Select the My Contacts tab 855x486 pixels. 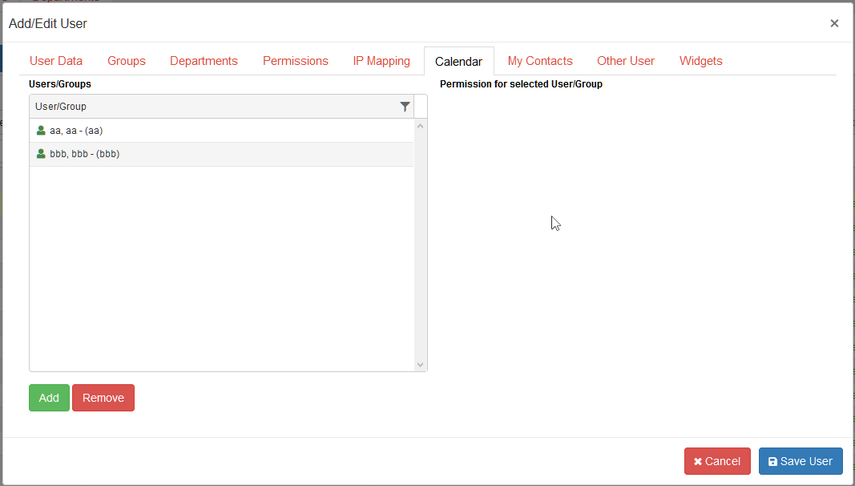[540, 61]
